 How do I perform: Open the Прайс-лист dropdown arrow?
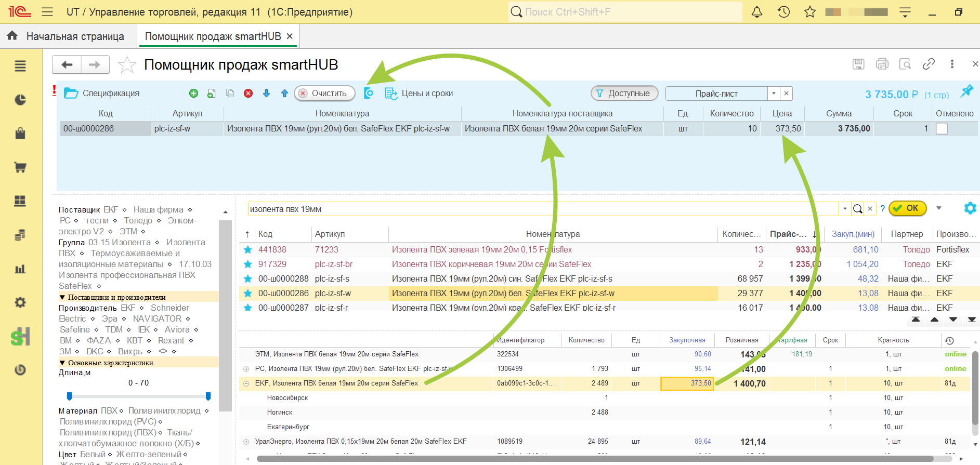coord(774,94)
